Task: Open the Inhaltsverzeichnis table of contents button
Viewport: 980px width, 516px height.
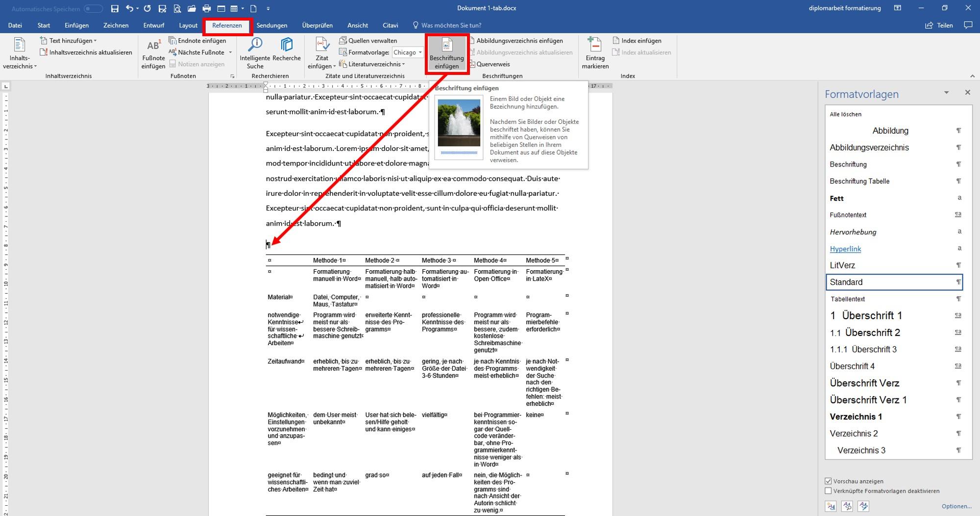Action: point(20,53)
